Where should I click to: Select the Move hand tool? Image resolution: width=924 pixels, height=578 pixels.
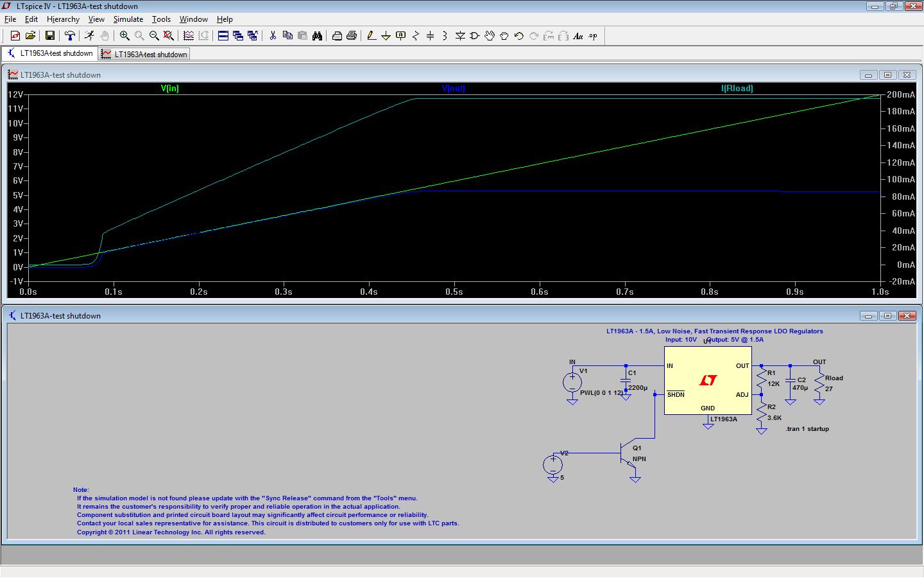pyautogui.click(x=490, y=36)
